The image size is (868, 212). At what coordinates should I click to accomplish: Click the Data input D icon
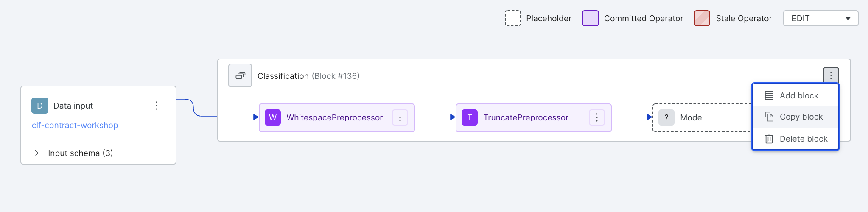40,106
